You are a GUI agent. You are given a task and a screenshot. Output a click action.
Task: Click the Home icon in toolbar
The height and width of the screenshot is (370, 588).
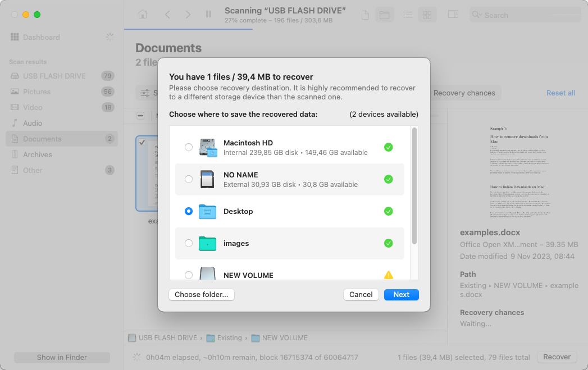[x=143, y=15]
